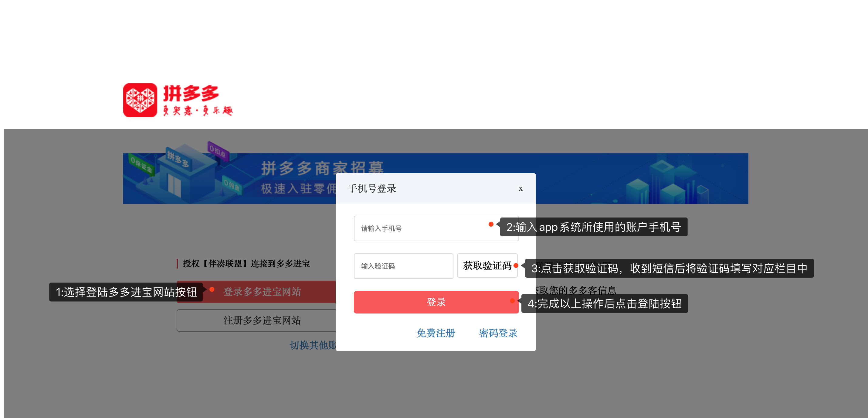The width and height of the screenshot is (868, 418).
Task: Open the 免费注册 link
Action: [435, 333]
